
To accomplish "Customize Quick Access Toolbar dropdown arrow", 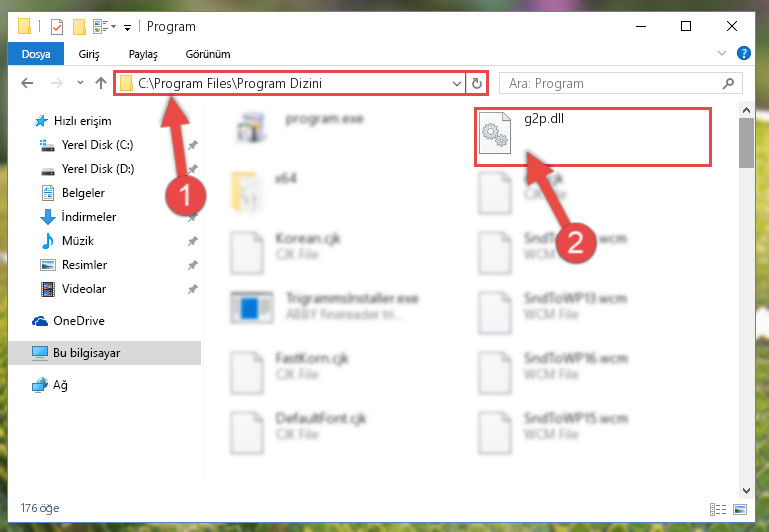I will (128, 27).
